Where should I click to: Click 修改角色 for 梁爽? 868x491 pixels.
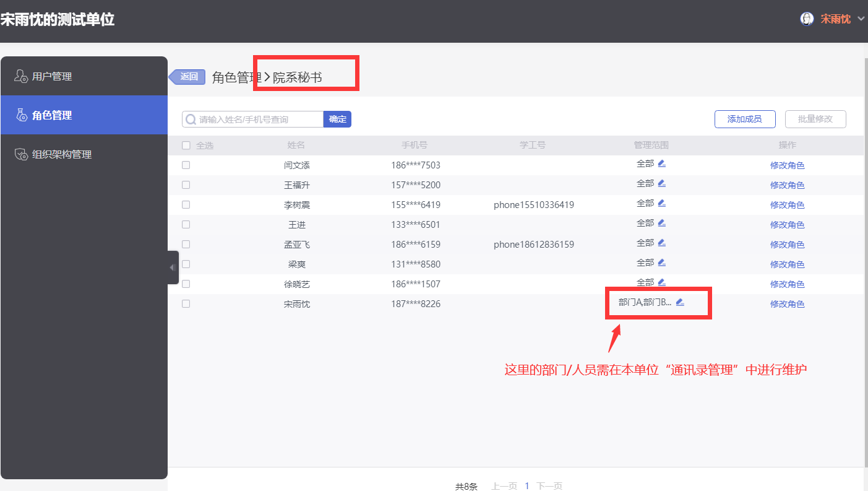tap(787, 264)
